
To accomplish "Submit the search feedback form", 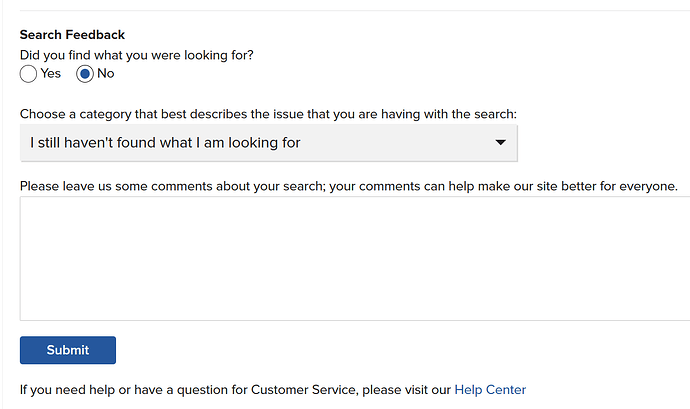I will click(x=68, y=350).
